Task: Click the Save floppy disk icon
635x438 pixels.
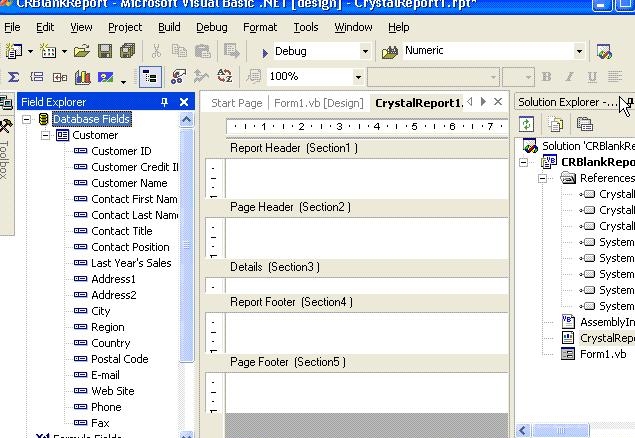Action: (x=104, y=51)
